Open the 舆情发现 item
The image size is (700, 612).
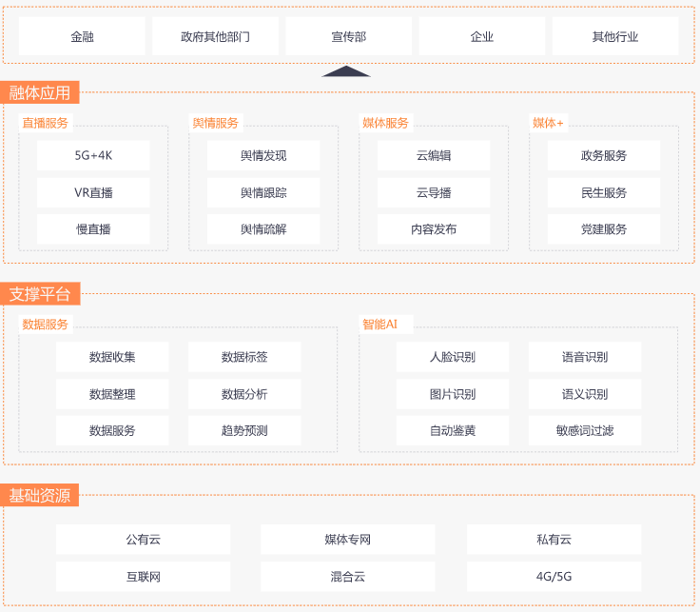tap(263, 155)
